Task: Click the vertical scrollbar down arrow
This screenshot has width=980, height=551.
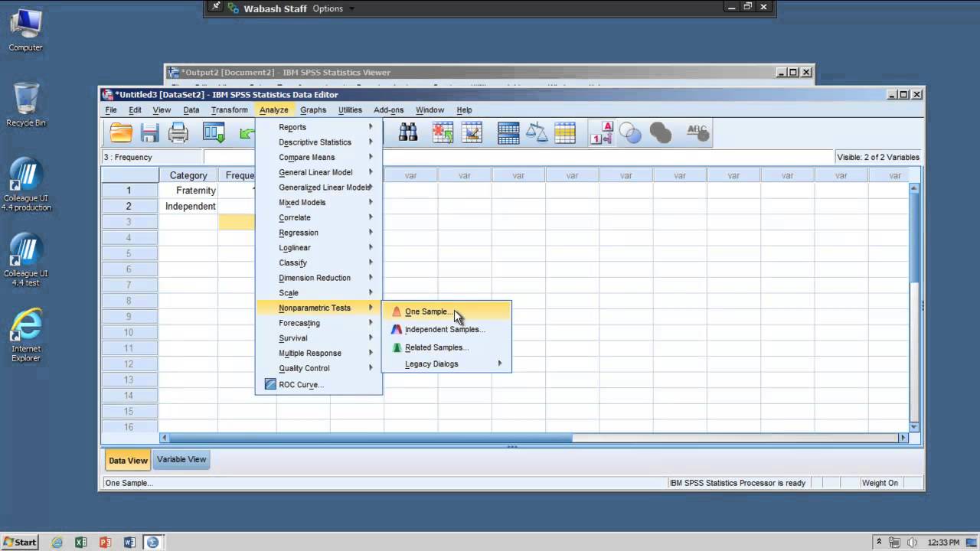Action: click(x=913, y=427)
